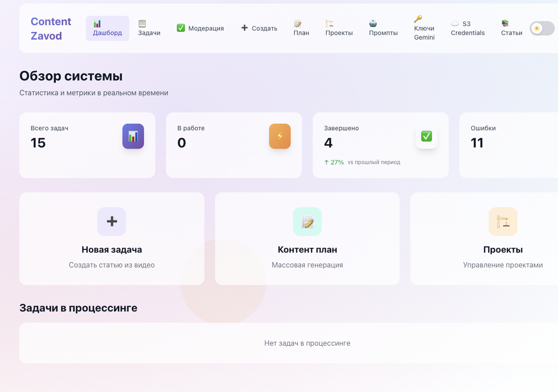Click the ↑ 27% growth indicator
The image size is (558, 392).
334,162
